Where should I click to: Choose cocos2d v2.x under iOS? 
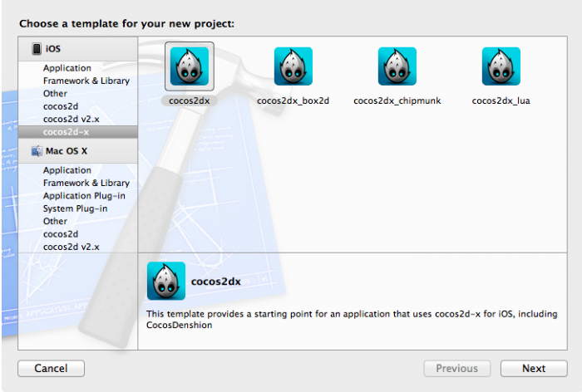point(72,119)
